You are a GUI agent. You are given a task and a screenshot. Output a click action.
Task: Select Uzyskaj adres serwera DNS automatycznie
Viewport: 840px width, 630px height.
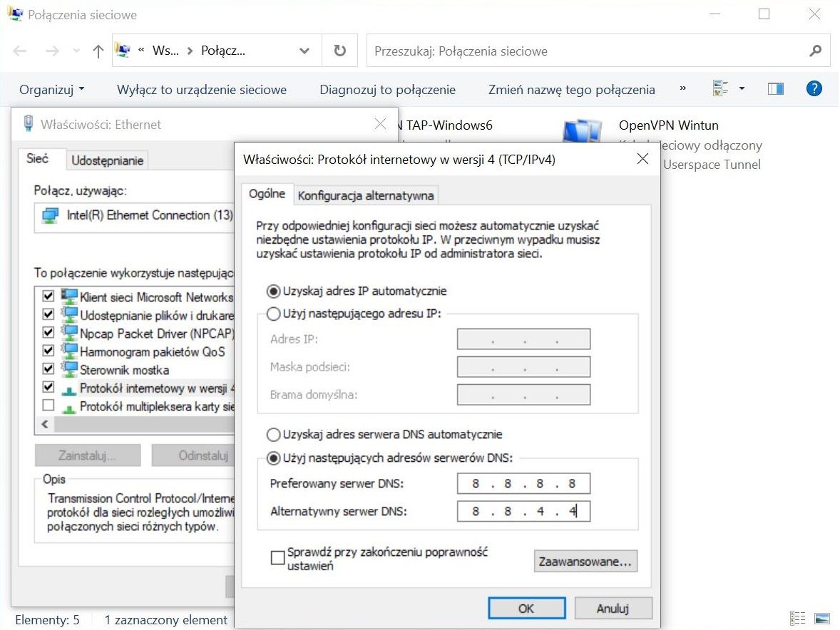coord(273,435)
